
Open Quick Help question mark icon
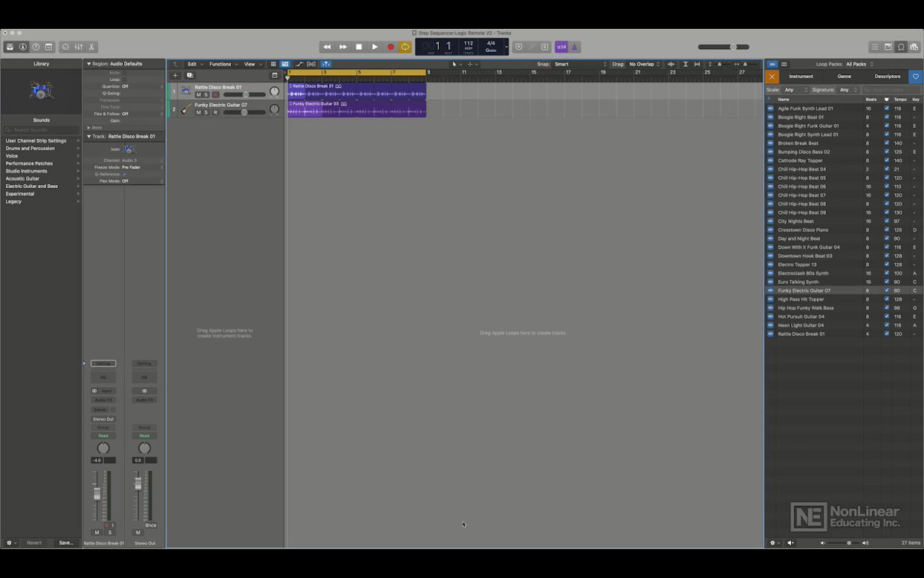coord(36,47)
